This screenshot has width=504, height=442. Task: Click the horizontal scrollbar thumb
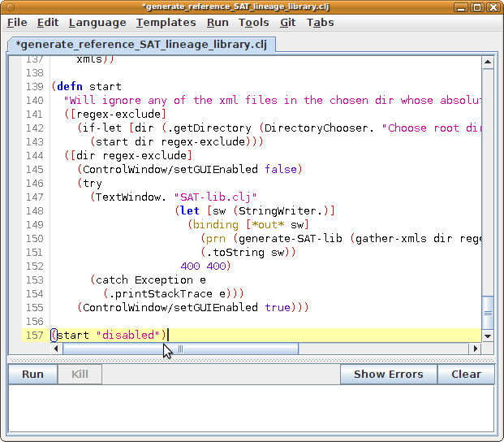tap(180, 349)
